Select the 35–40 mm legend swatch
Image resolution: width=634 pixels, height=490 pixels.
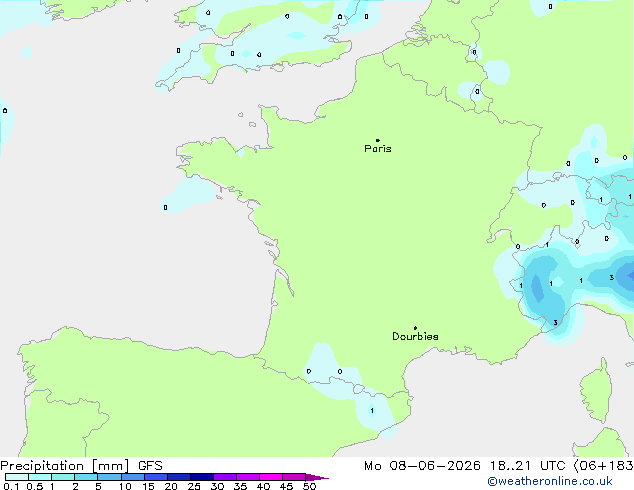tap(247, 477)
